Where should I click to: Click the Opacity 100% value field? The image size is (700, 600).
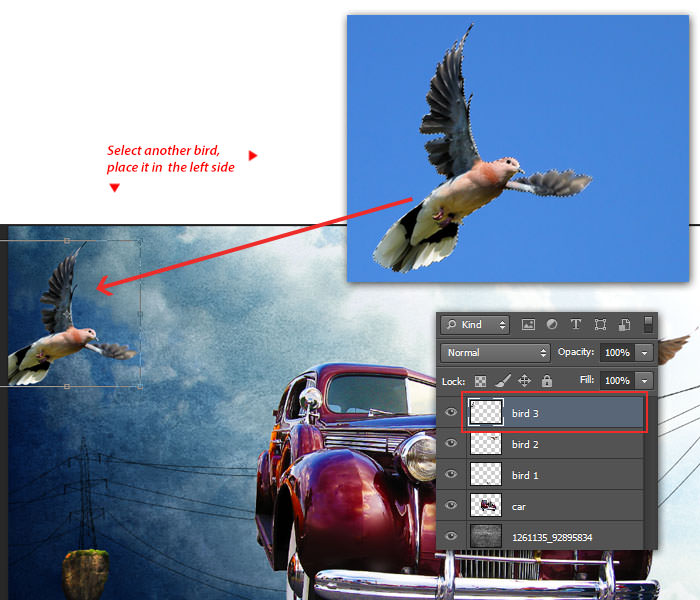pos(617,353)
